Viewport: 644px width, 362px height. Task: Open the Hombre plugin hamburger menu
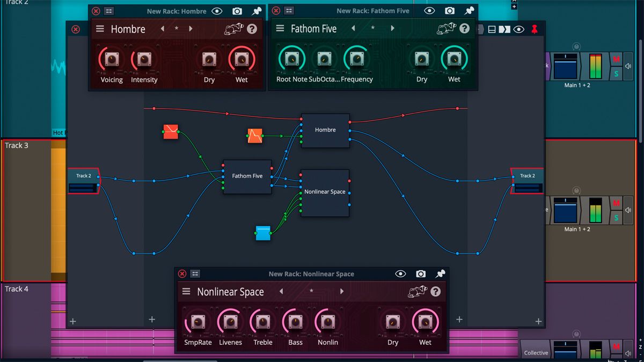click(x=100, y=29)
